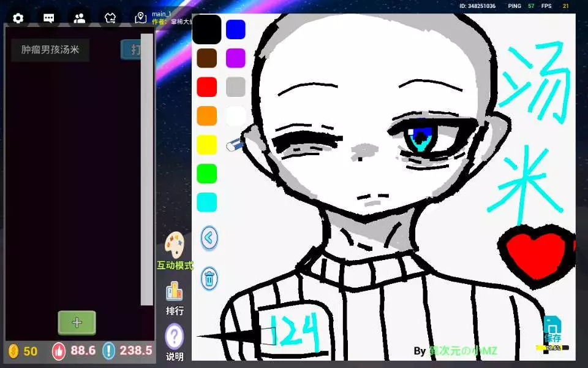The image size is (588, 368).
Task: Click the 88.6 likes value
Action: tap(83, 351)
